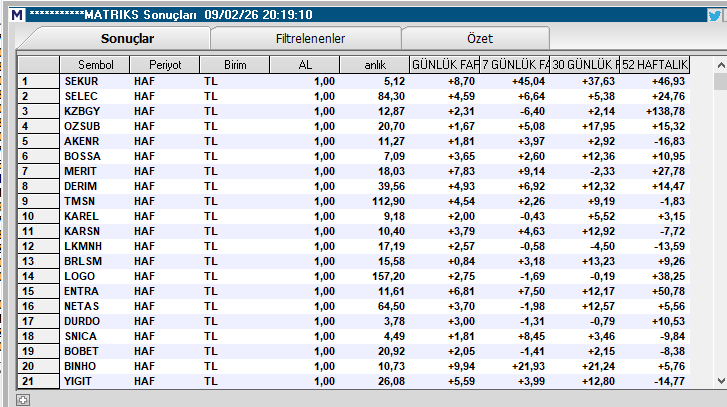Sort by the 30 GÜNLÜK column header
Viewport: 727px width, 407px height.
click(585, 65)
